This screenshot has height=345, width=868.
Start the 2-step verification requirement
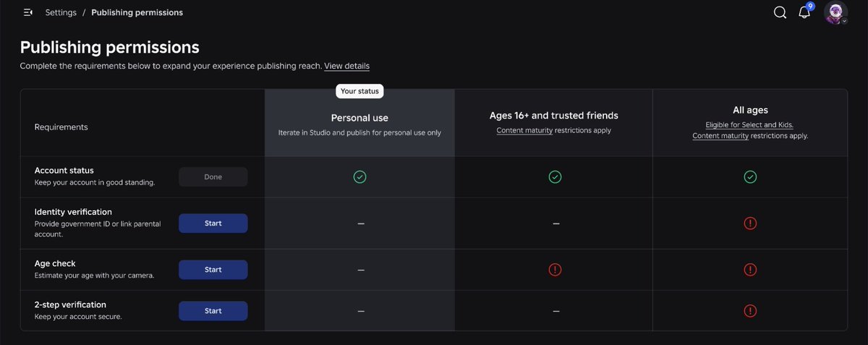click(213, 311)
